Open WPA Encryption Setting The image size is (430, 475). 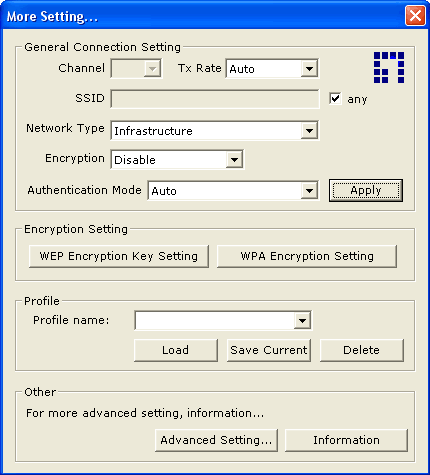click(307, 256)
